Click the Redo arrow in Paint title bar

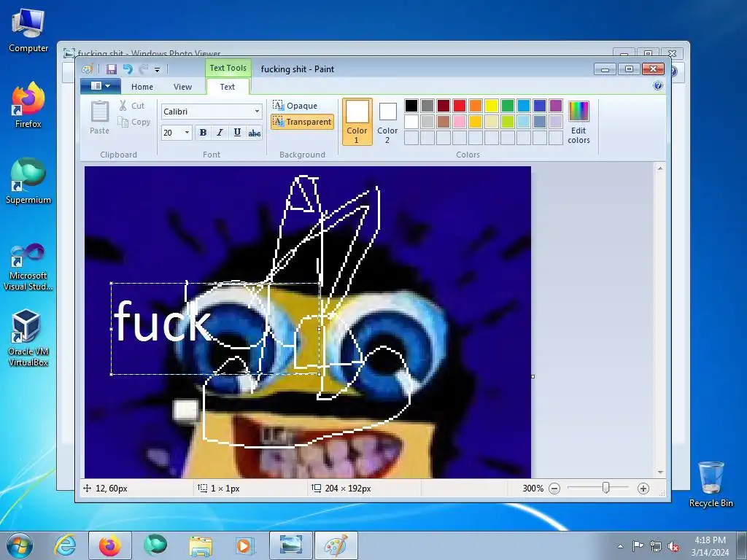(144, 69)
